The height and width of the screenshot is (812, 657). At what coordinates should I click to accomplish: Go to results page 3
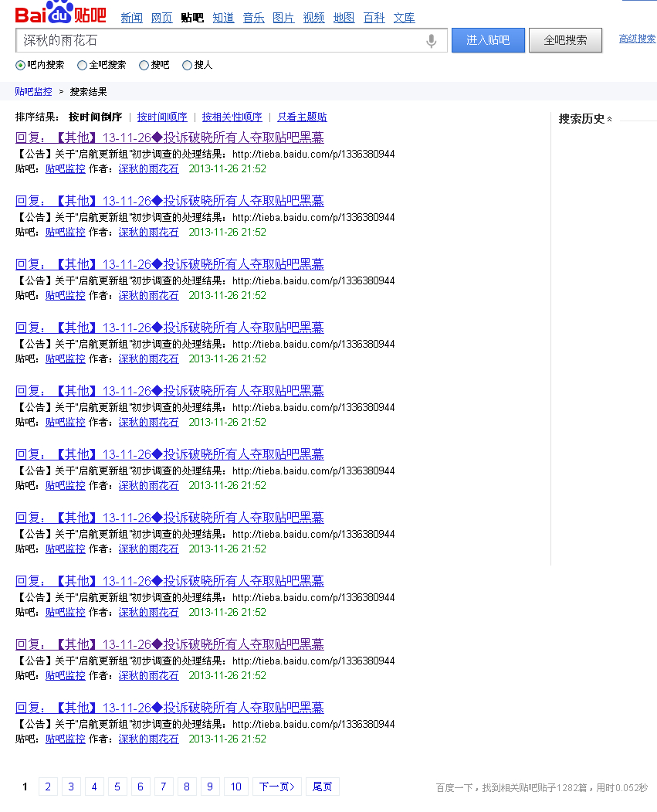[71, 787]
